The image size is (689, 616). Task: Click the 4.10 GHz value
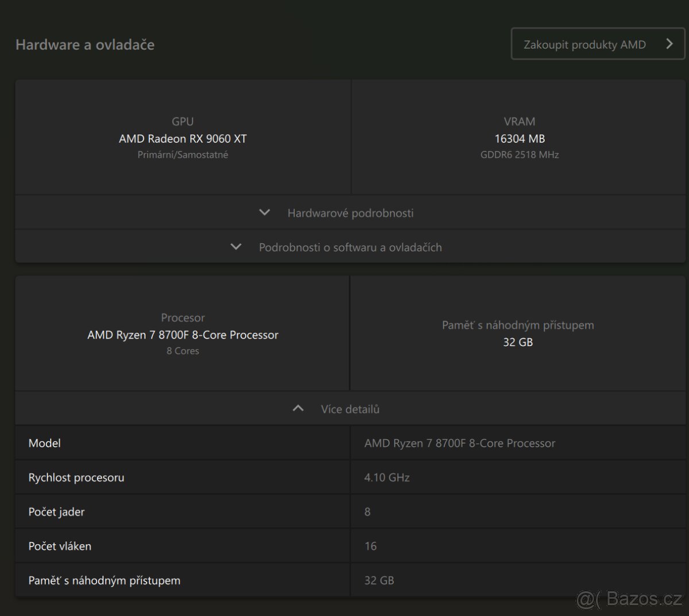pyautogui.click(x=387, y=478)
